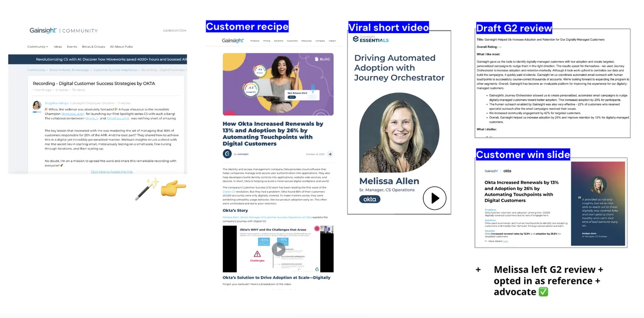The image size is (644, 318).
Task: Open Products in blog navigation
Action: click(255, 41)
